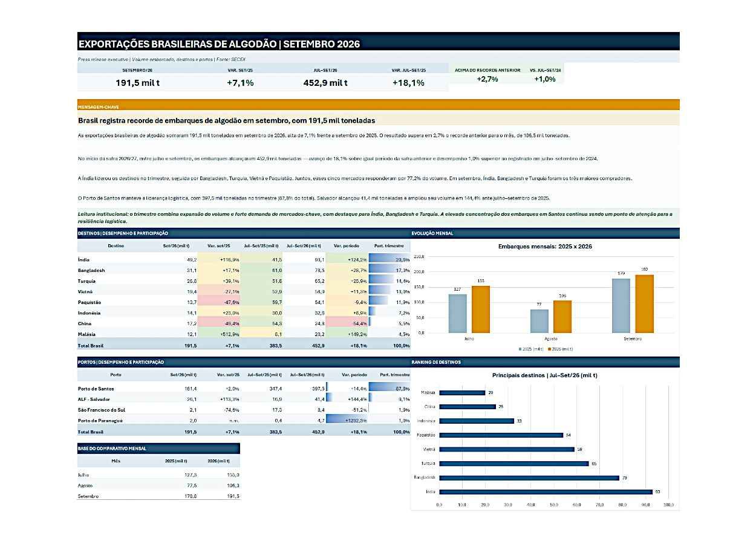Click the large KPI value "452,9 mil t"
The height and width of the screenshot is (544, 756).
[x=325, y=83]
